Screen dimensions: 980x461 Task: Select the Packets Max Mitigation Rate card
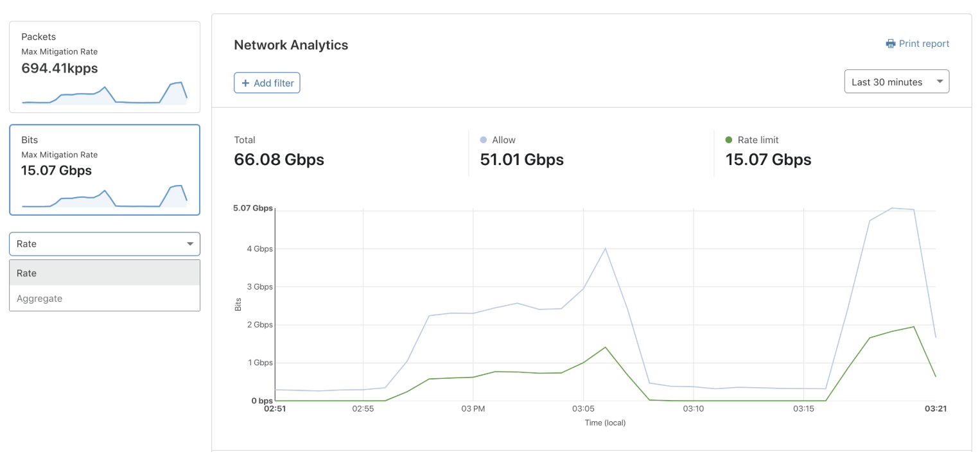click(105, 67)
